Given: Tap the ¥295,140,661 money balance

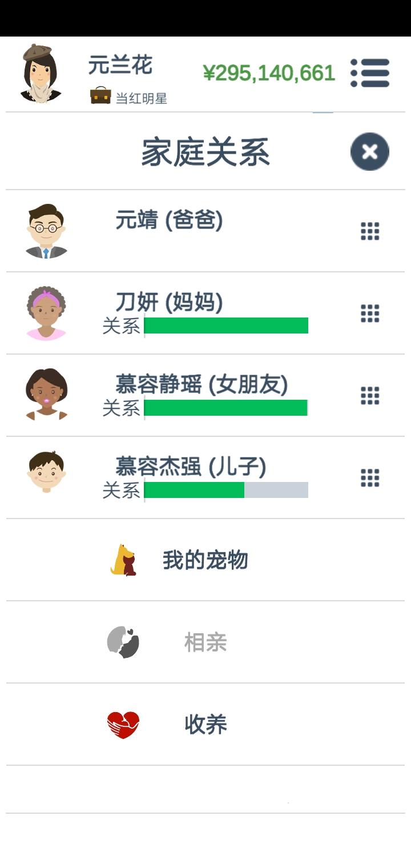Looking at the screenshot, I should pos(269,73).
